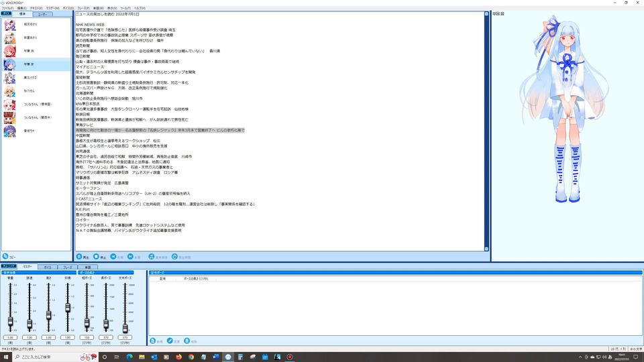Open the ボイス tuning tab
This screenshot has width=644, height=362.
click(48, 267)
